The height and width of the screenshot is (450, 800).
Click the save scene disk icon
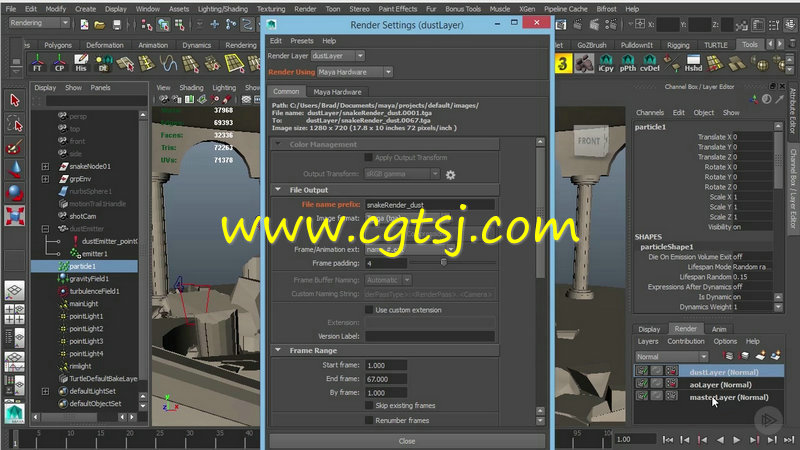[x=117, y=24]
